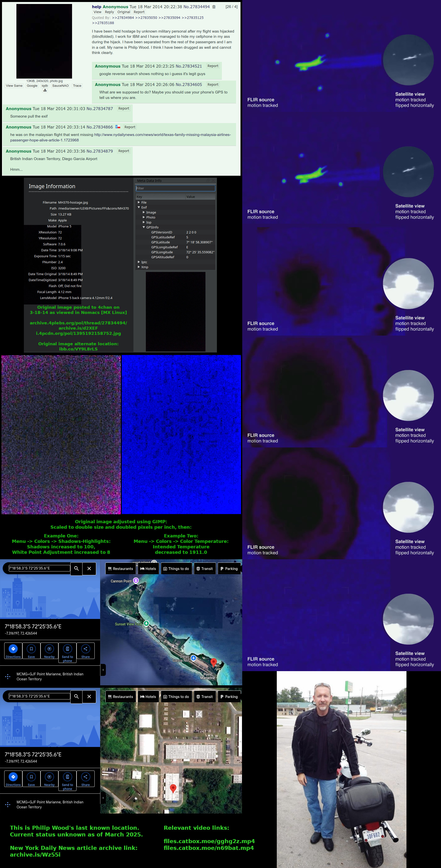
Task: Click the View Same button under photo.jpg
Action: point(14,86)
